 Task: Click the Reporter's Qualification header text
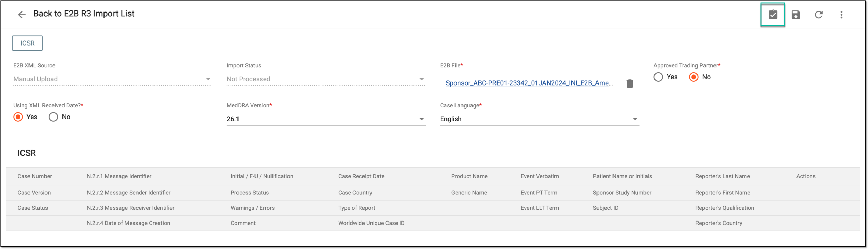(725, 208)
